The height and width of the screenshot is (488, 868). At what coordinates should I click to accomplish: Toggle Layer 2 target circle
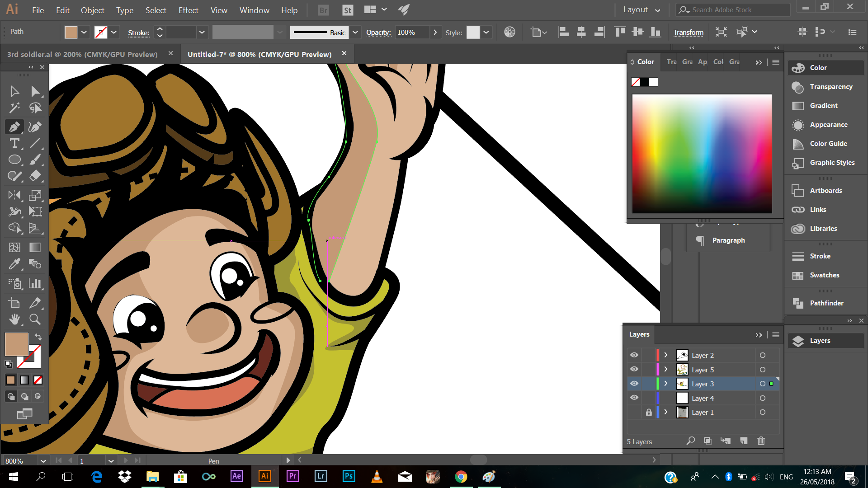(x=763, y=355)
